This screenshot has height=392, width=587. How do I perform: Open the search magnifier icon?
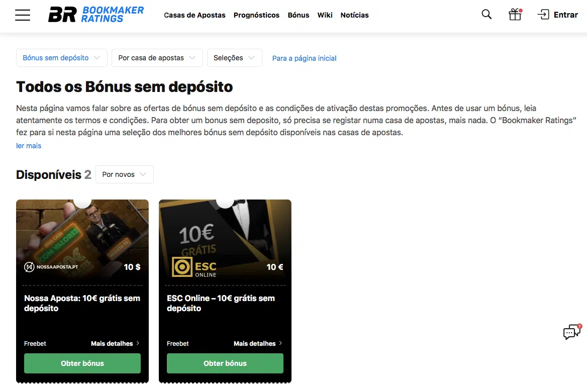[486, 15]
